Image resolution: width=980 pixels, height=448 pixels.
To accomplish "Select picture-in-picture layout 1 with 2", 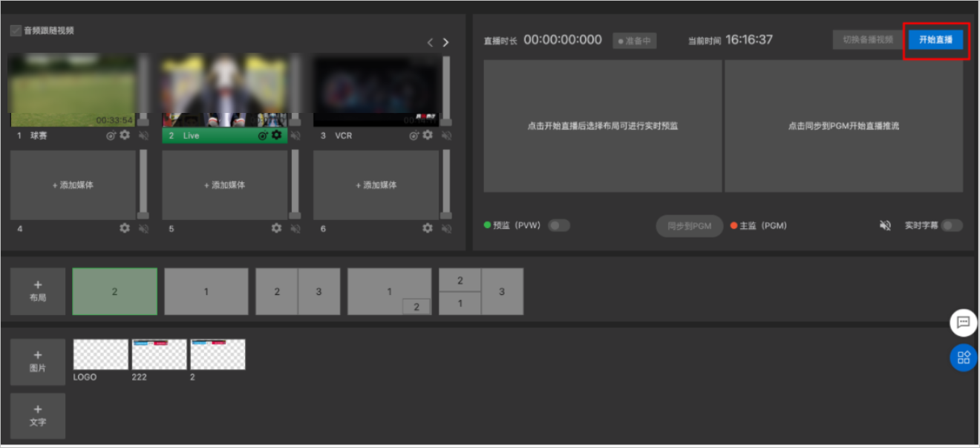I will [389, 291].
